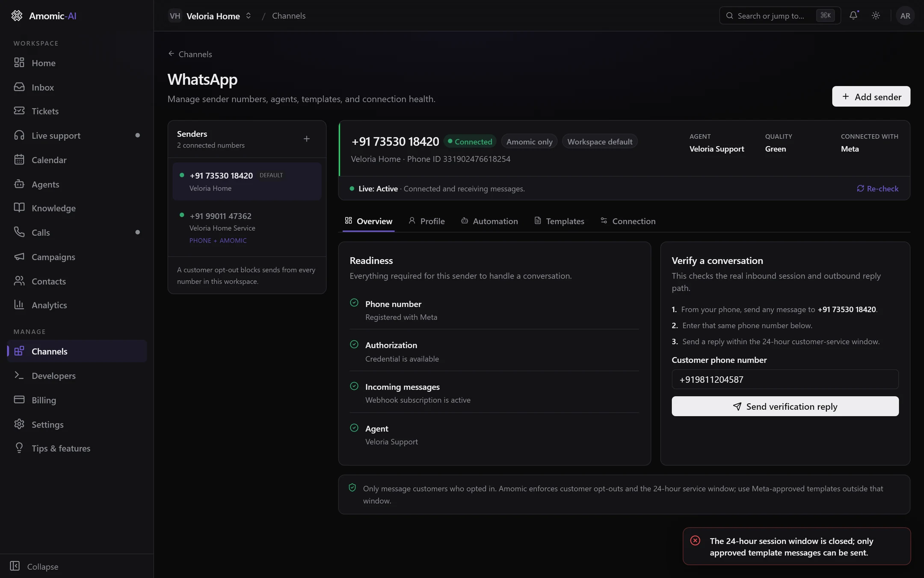Screen dimensions: 924x578
Task: Open the Knowledge section
Action: (77, 209)
